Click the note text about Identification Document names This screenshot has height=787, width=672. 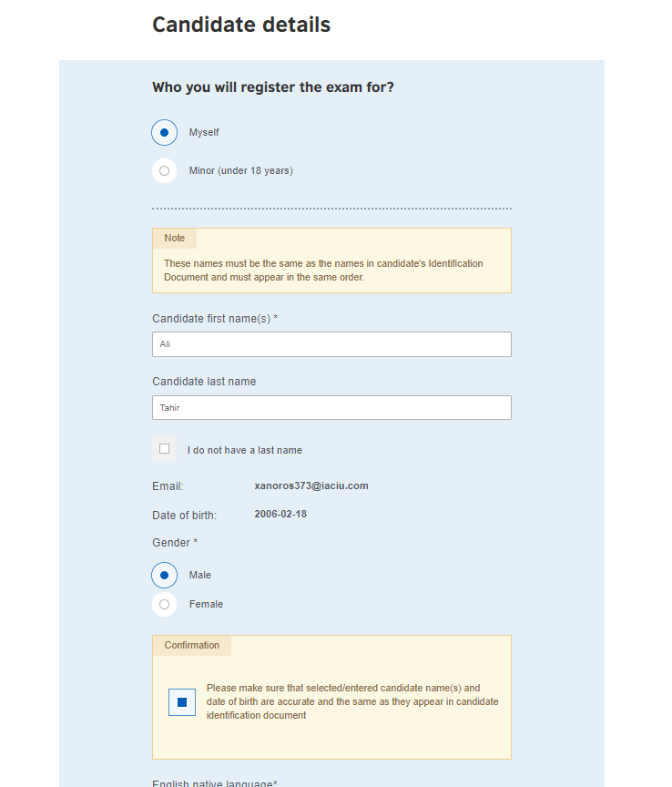coord(323,271)
